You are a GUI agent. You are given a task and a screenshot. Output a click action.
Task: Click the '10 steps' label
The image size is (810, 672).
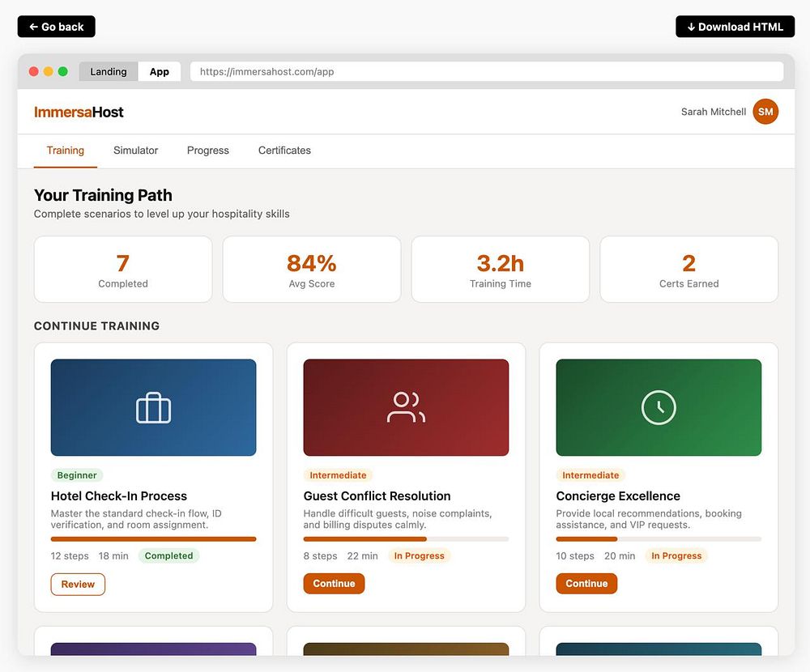point(575,555)
